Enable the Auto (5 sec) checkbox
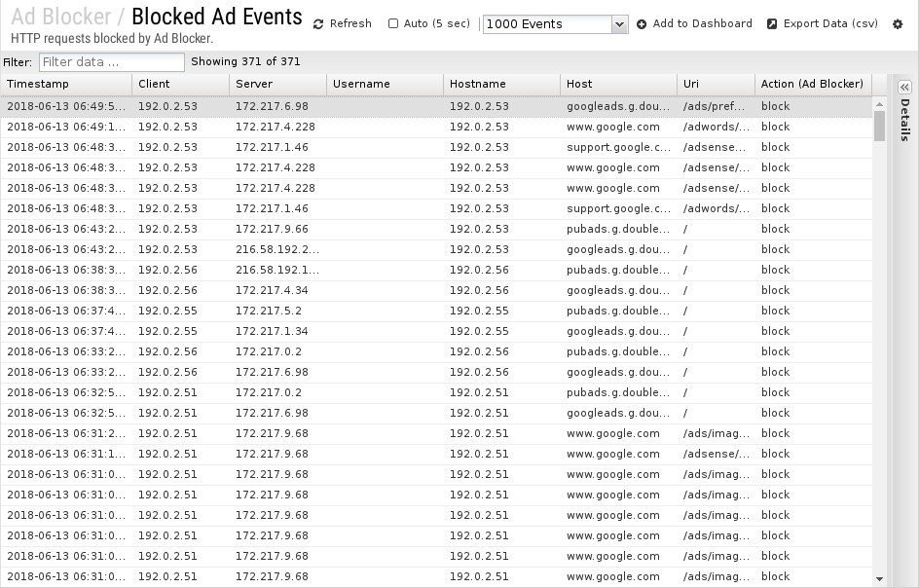919x588 pixels. [393, 23]
